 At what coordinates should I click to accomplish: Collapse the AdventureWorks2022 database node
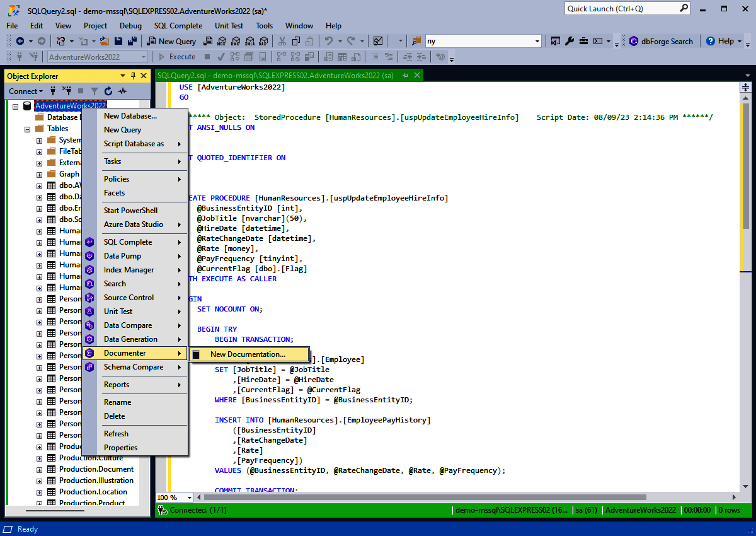[x=15, y=105]
